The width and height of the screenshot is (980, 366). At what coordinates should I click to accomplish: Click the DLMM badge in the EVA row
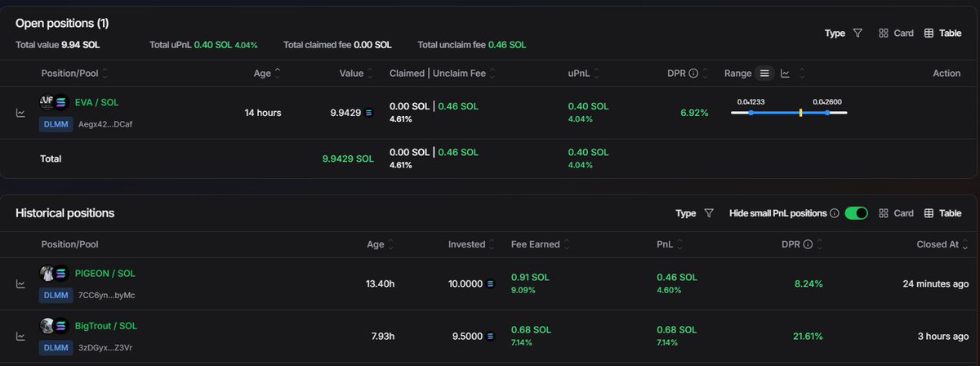[x=55, y=124]
